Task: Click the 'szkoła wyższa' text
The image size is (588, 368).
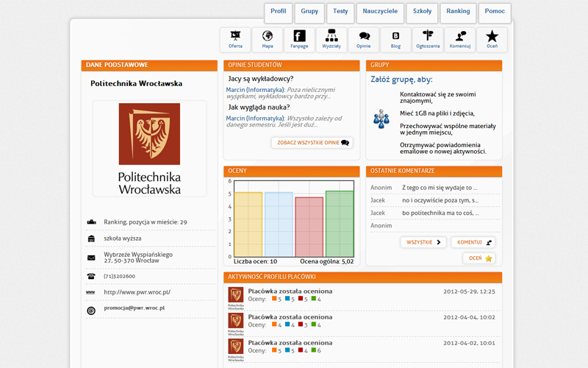Action: click(x=123, y=238)
